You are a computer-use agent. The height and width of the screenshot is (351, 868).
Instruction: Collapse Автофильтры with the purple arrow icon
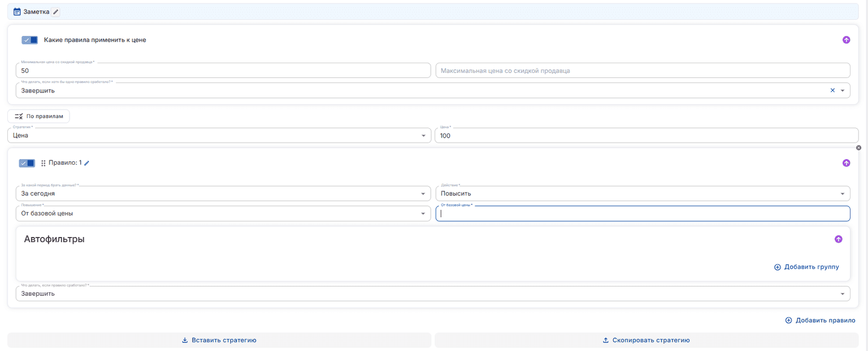[839, 239]
